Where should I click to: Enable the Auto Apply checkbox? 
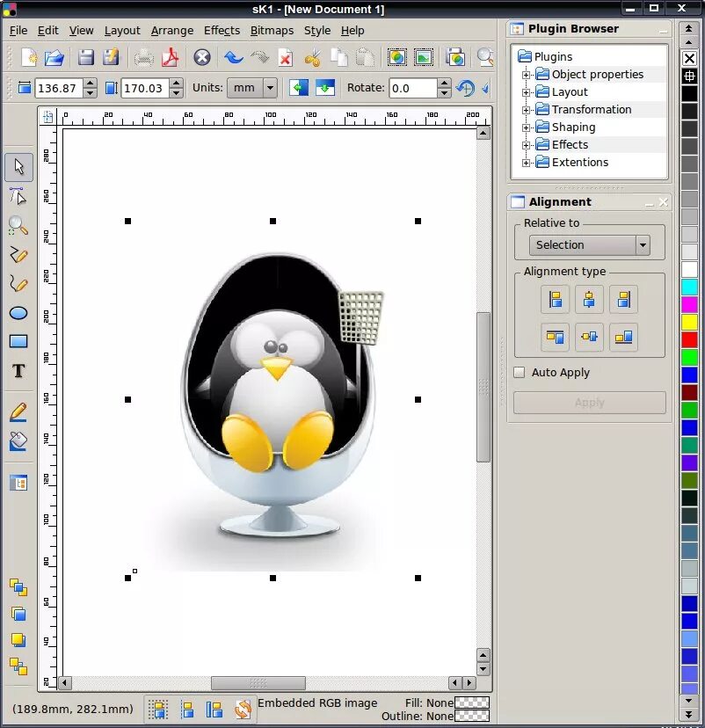pos(520,373)
